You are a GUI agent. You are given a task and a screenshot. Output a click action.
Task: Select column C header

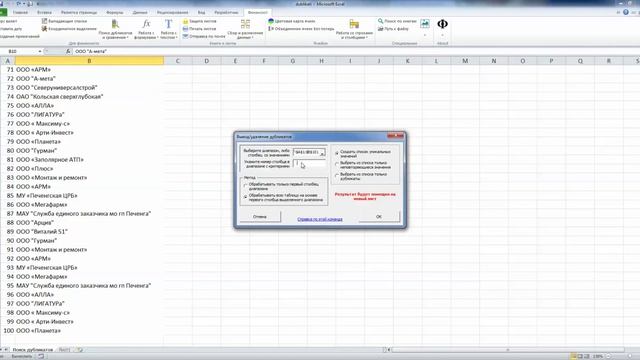click(178, 61)
